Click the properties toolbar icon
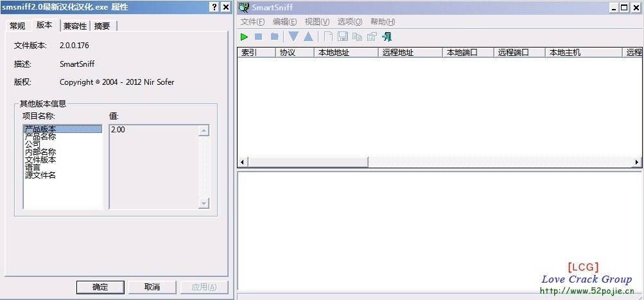This screenshot has width=644, height=300. click(372, 37)
